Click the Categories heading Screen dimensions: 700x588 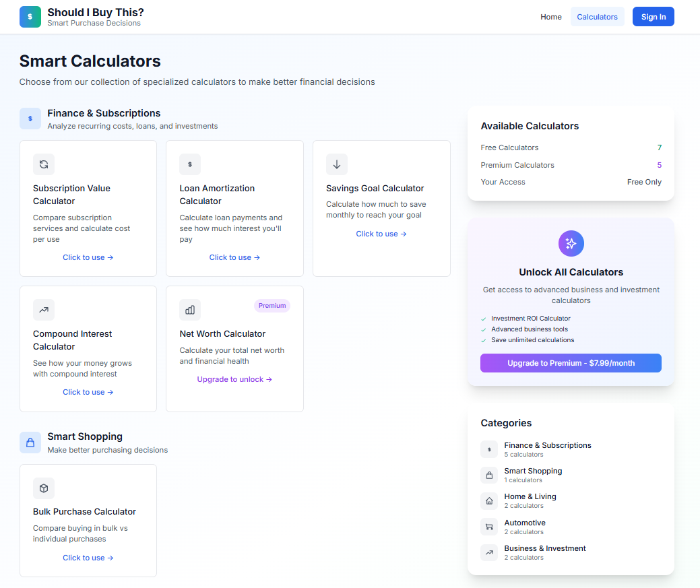[x=506, y=423]
